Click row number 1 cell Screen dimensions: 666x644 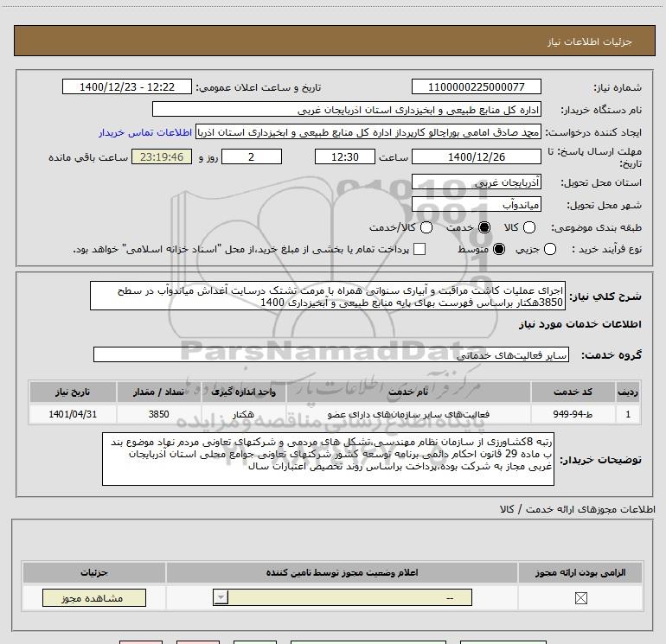pyautogui.click(x=628, y=414)
